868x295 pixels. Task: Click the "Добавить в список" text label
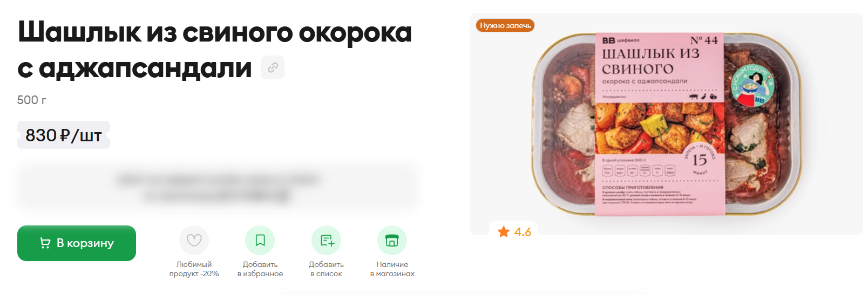click(x=327, y=269)
